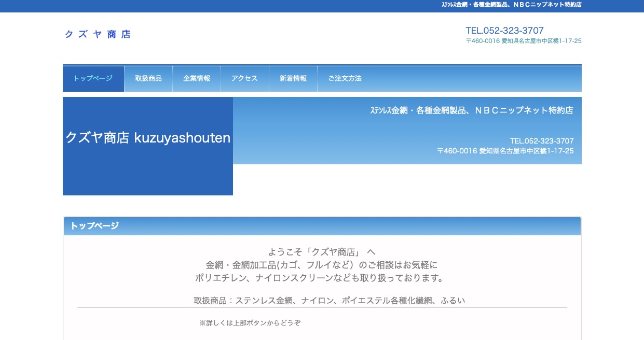The image size is (644, 340).
Task: Click the ※詳しくは上部ボタンからどうぞ note
Action: point(251,323)
